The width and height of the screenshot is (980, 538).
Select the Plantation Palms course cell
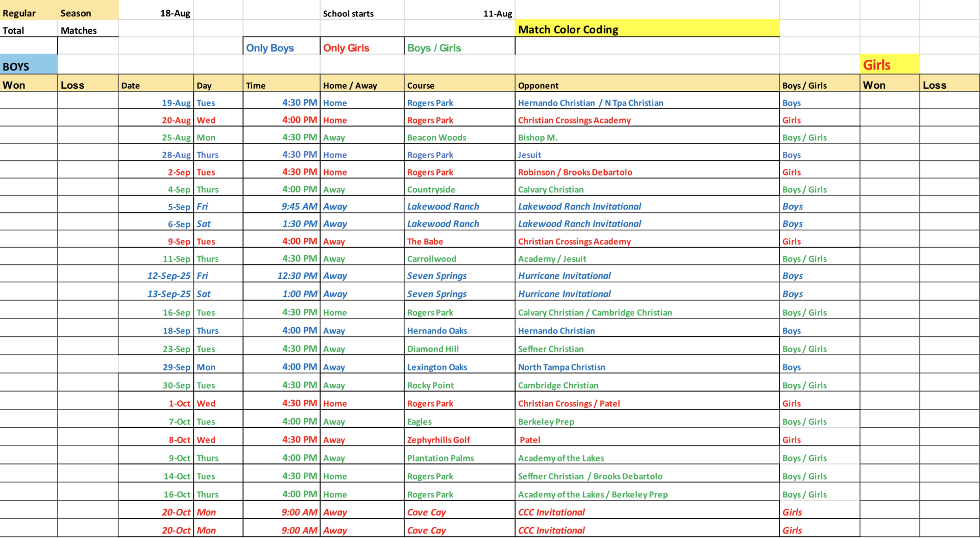[x=440, y=458]
